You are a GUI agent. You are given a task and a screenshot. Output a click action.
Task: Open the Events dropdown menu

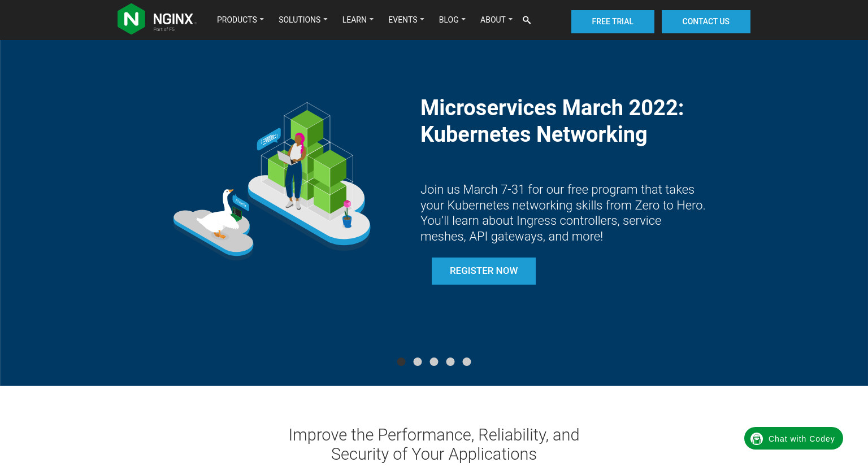[x=406, y=20]
